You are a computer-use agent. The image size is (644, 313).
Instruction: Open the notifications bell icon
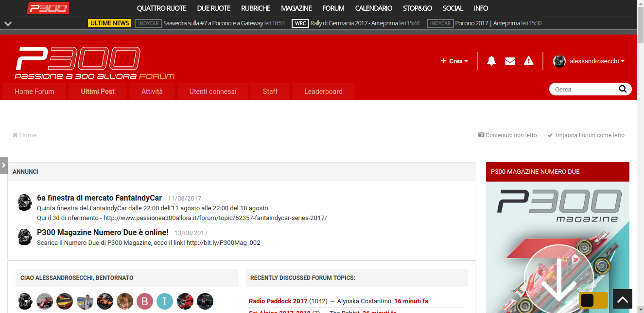pyautogui.click(x=491, y=61)
